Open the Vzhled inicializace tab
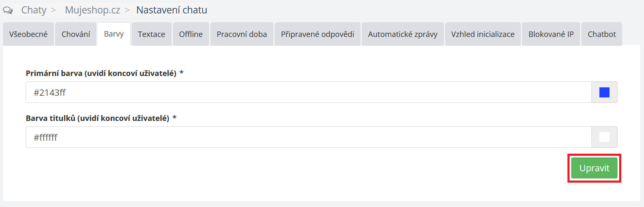This screenshot has width=644, height=207. click(483, 34)
